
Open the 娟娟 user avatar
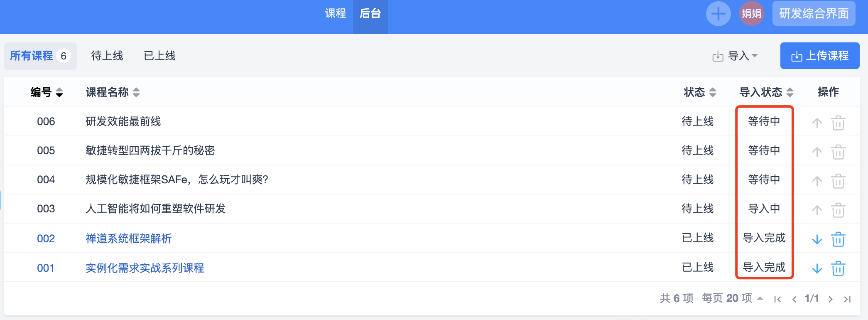tap(751, 14)
